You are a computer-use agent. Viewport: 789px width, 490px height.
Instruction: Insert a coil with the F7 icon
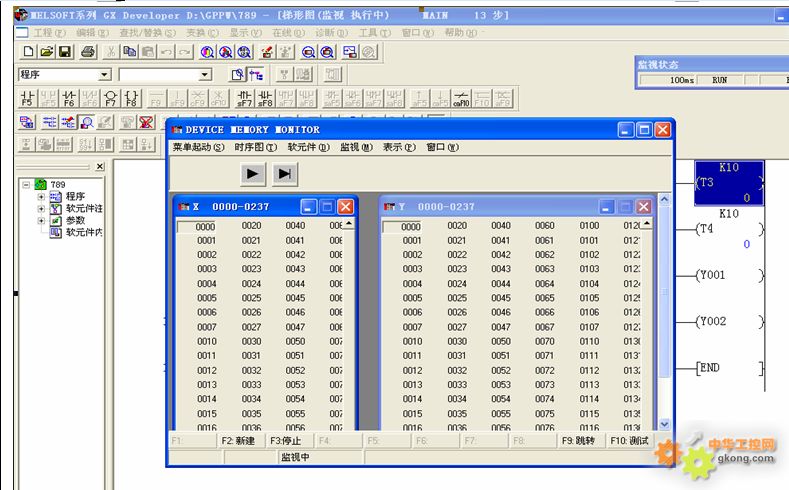tap(110, 99)
